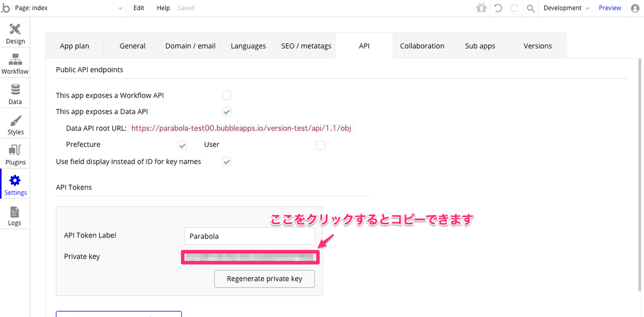This screenshot has height=317, width=644.
Task: Toggle 'Use field display instead of ID'
Action: pos(227,162)
